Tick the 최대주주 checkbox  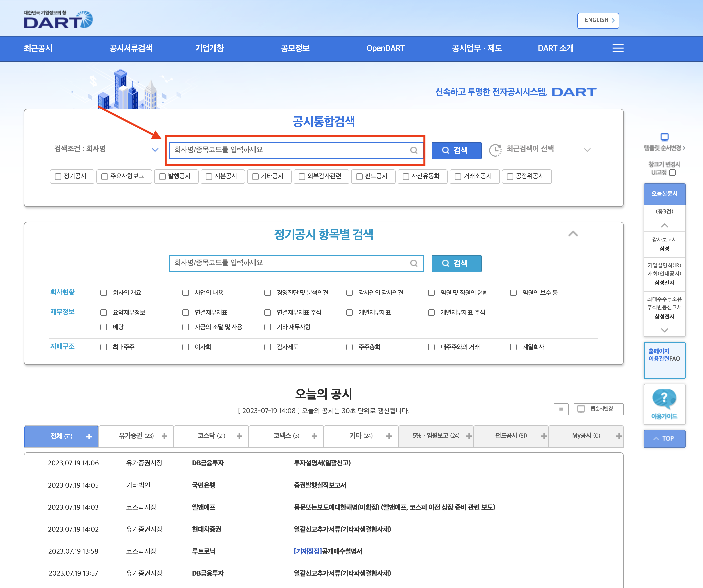(104, 347)
